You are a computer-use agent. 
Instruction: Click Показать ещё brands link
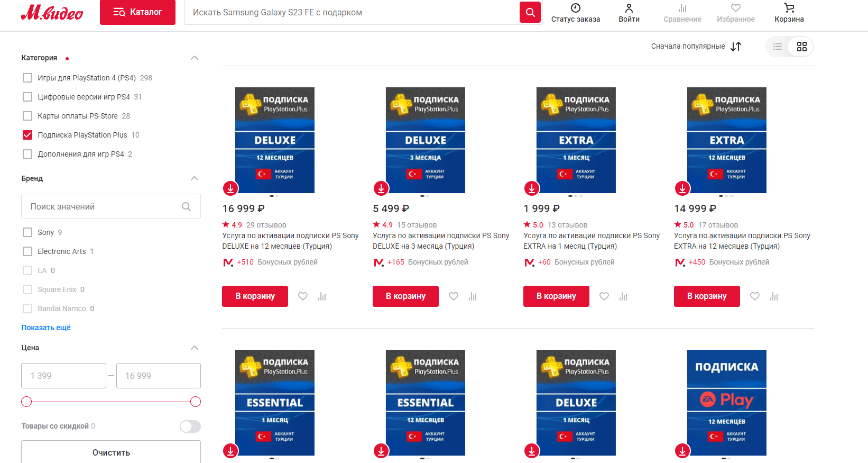point(46,328)
